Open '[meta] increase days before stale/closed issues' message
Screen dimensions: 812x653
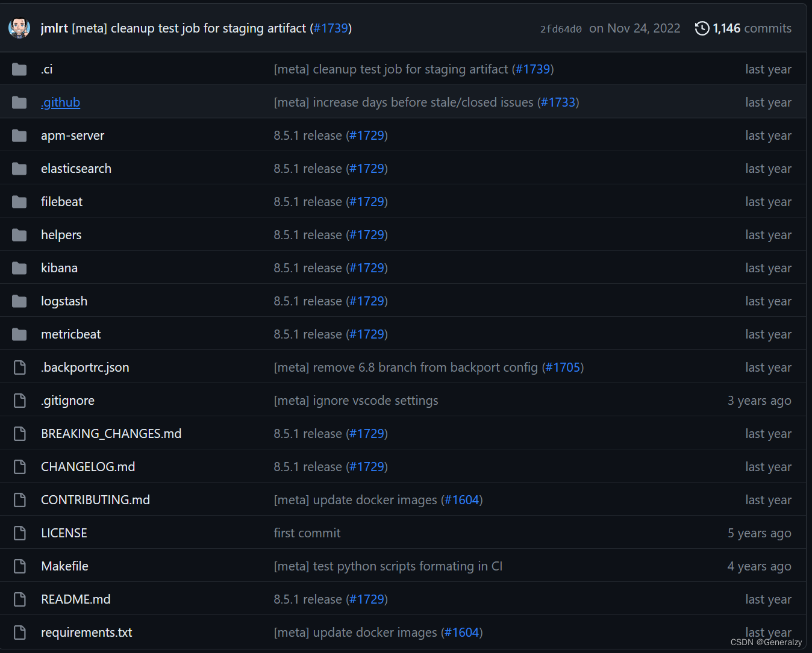point(404,102)
